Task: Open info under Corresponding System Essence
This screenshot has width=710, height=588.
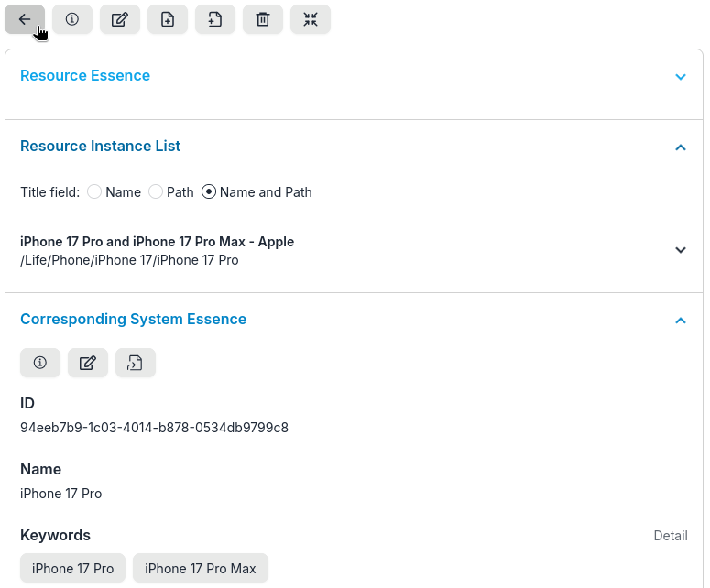Action: tap(40, 363)
